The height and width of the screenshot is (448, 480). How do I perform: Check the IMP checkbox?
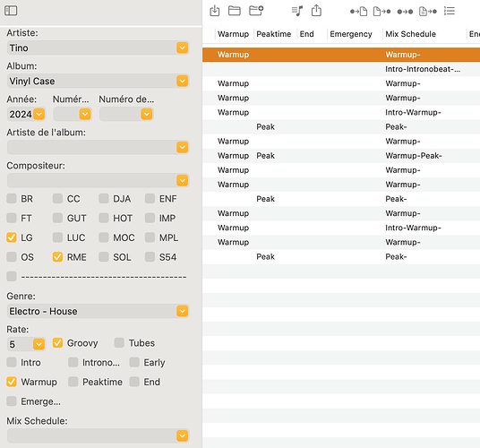tap(150, 218)
